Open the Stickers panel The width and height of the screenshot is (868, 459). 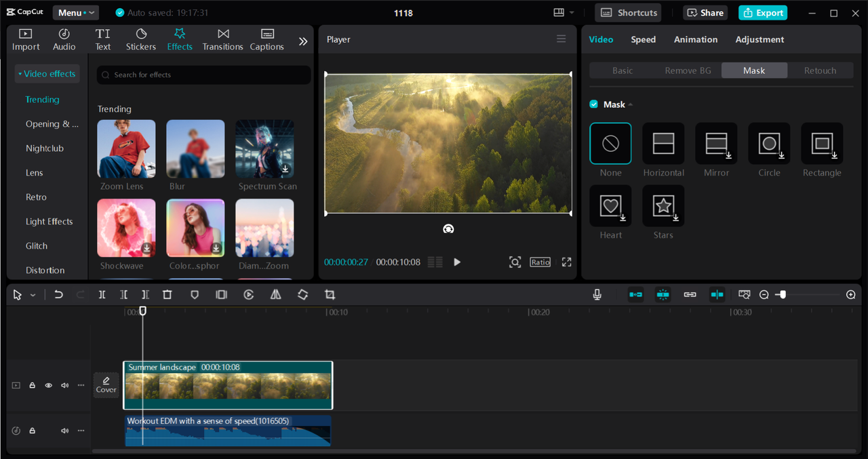click(141, 39)
